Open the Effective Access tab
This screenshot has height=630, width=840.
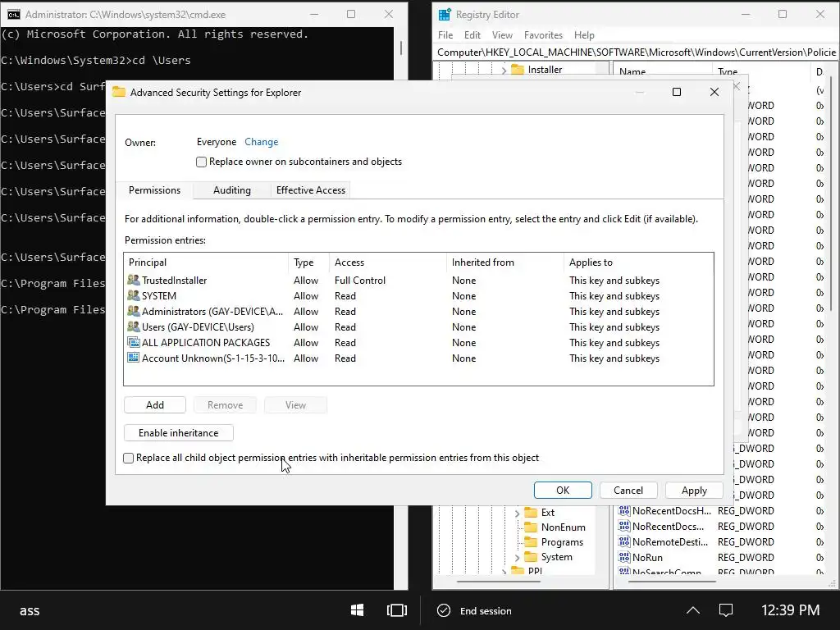pyautogui.click(x=311, y=190)
